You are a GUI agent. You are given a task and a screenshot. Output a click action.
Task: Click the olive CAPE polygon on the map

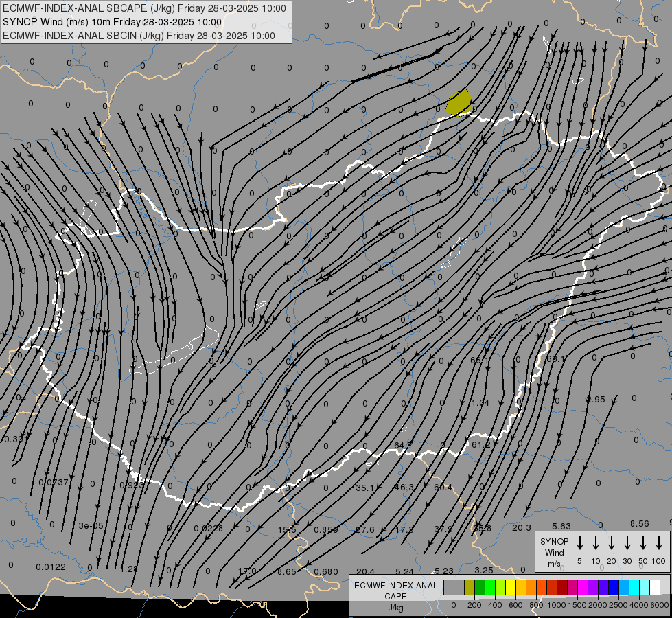pyautogui.click(x=459, y=103)
